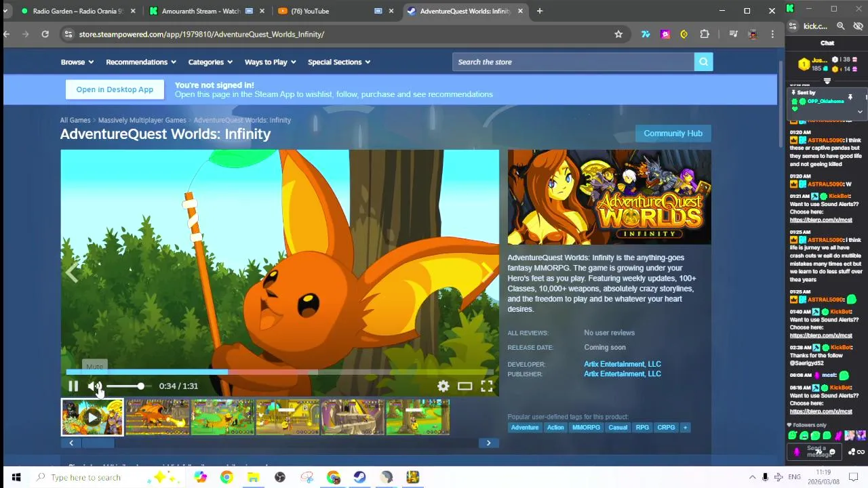
Task: Go to All Games breadcrumb
Action: tap(75, 120)
